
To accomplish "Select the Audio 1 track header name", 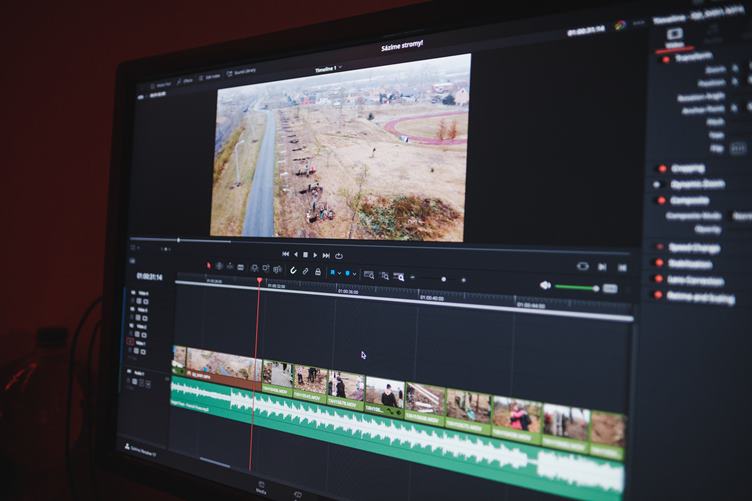I will (139, 373).
